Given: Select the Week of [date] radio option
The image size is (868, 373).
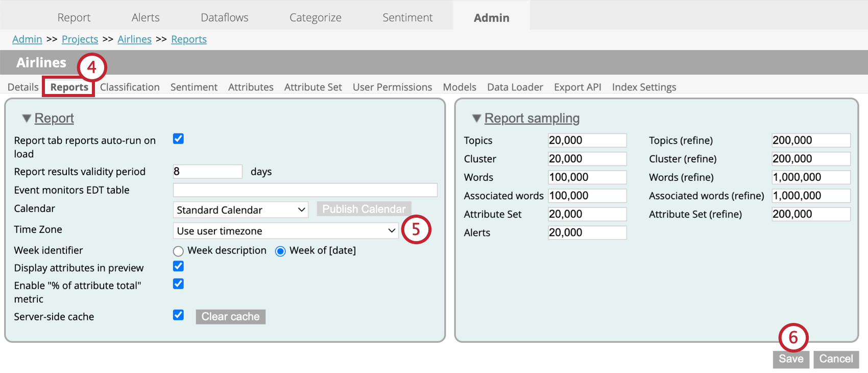Looking at the screenshot, I should coord(280,251).
